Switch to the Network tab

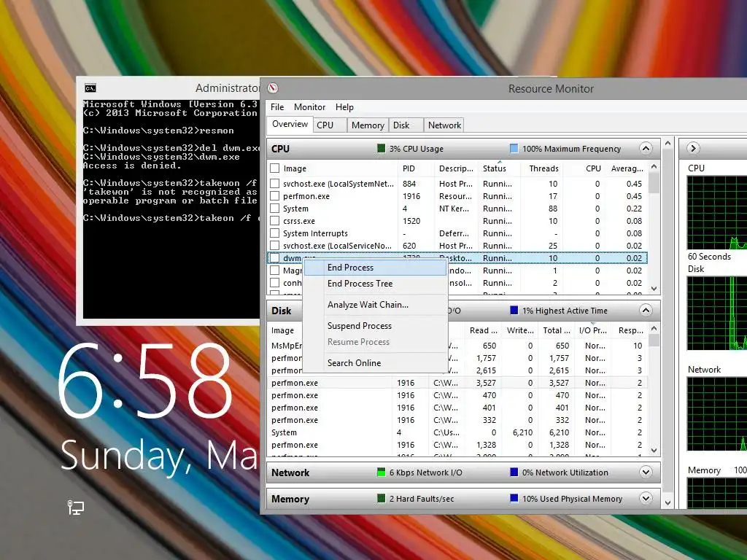click(x=444, y=125)
